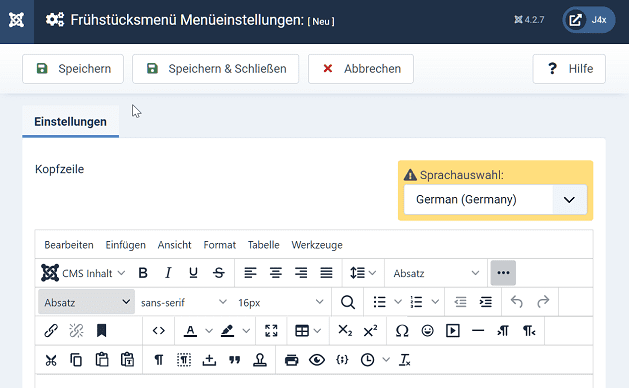Viewport: 629px width, 388px height.
Task: Align text right
Action: point(301,273)
